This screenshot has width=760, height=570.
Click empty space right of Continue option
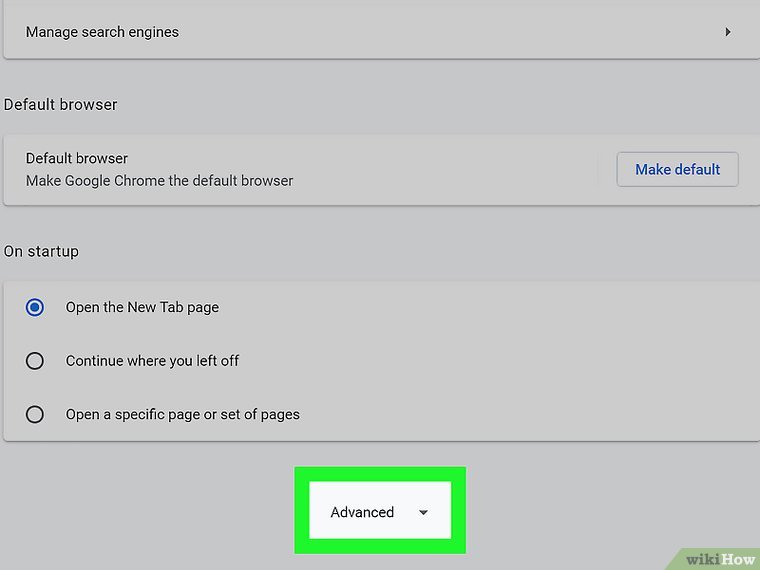[500, 360]
